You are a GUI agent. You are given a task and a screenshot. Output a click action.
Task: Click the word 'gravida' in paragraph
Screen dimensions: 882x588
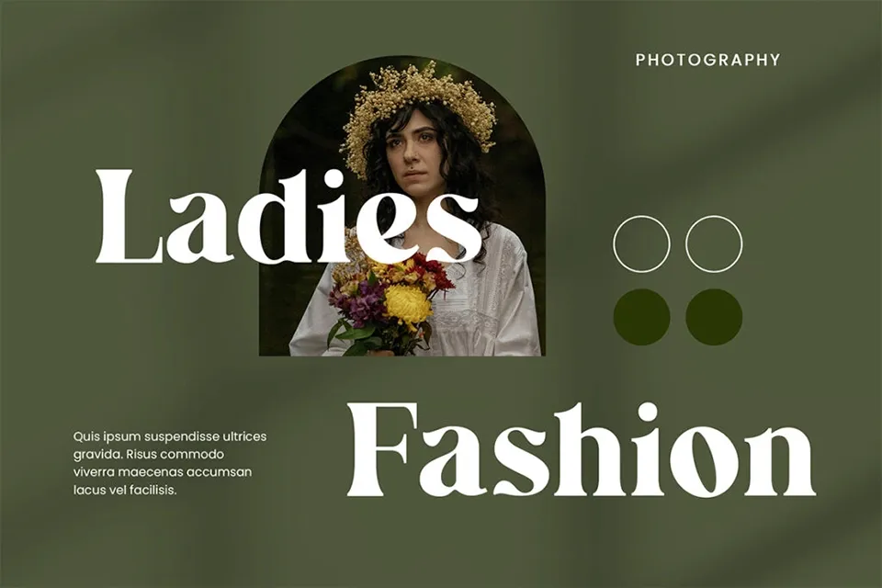[97, 454]
